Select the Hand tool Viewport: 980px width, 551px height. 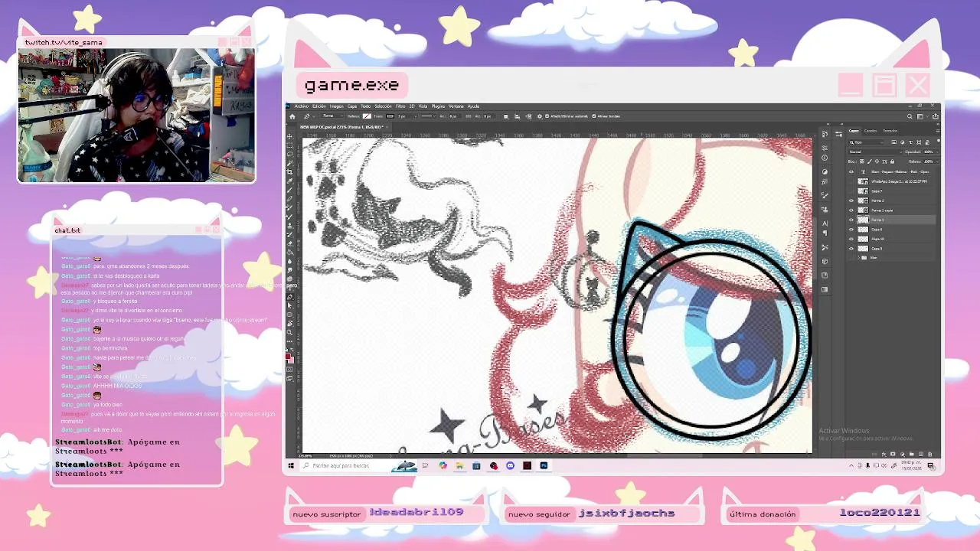(x=289, y=323)
